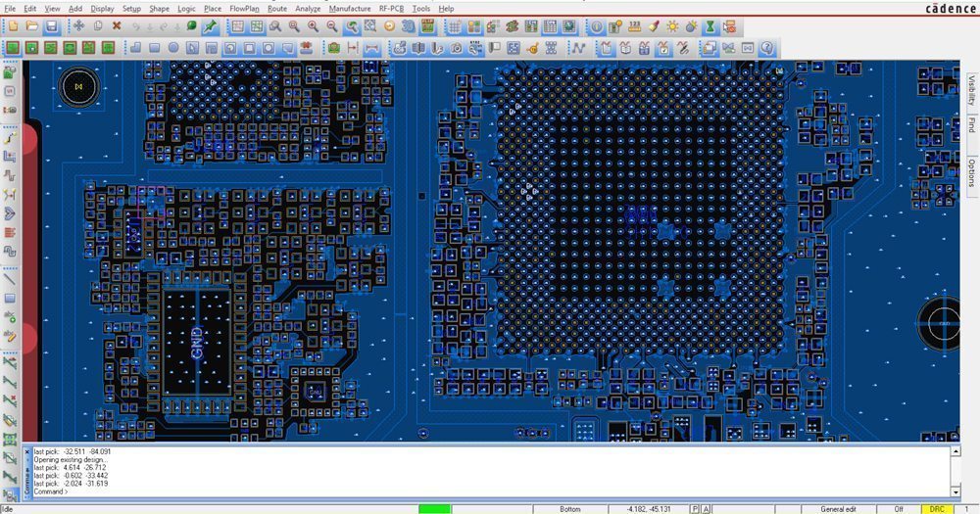Viewport: 980px width, 514px height.
Task: Click command window scrollbar down arrow
Action: click(955, 492)
